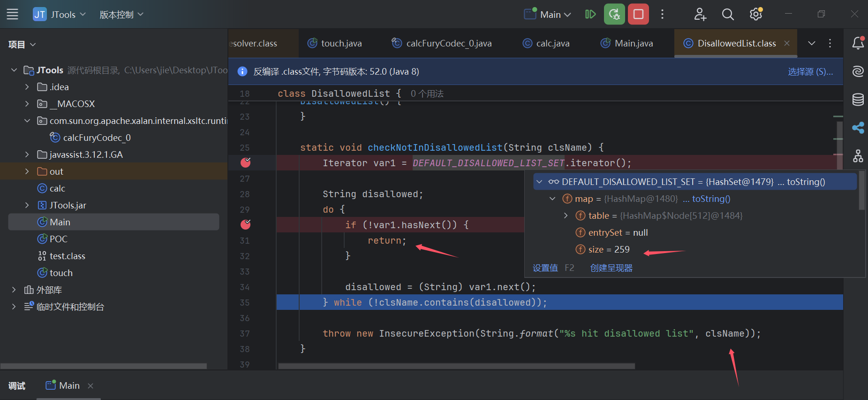Viewport: 868px width, 400px height.
Task: Open the JTools project dropdown
Action: pyautogui.click(x=60, y=15)
